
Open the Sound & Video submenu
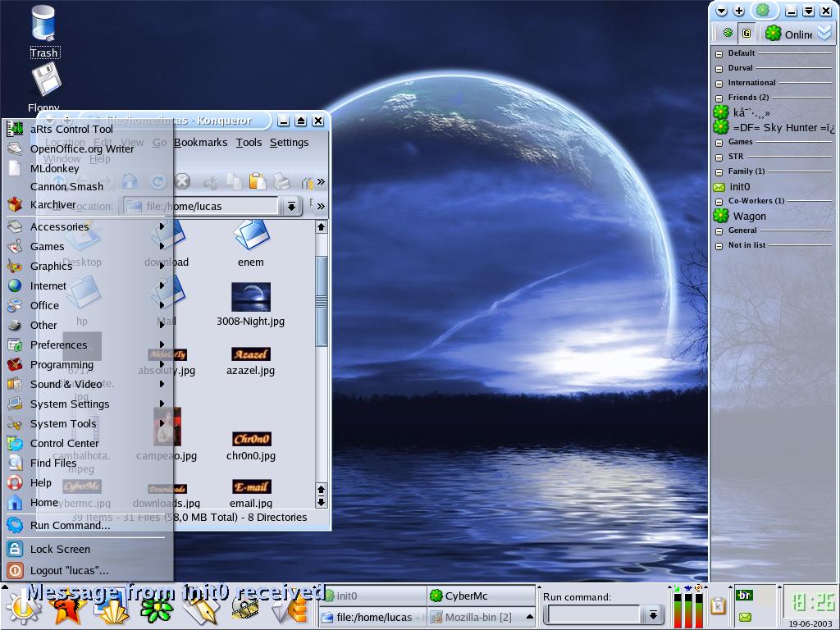click(x=85, y=384)
